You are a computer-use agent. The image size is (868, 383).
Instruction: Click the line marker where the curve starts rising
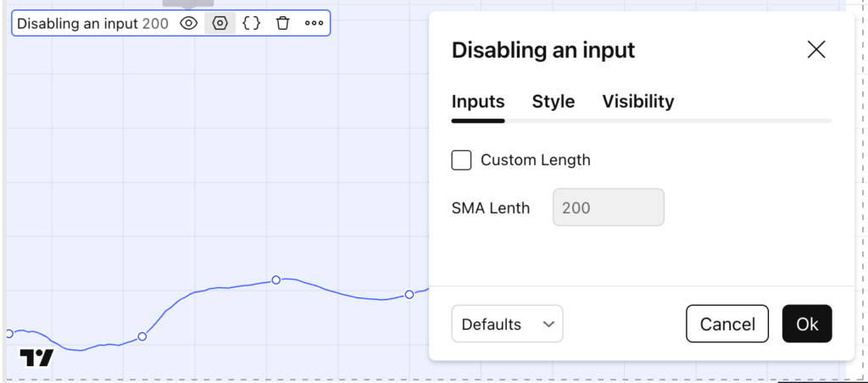point(142,336)
